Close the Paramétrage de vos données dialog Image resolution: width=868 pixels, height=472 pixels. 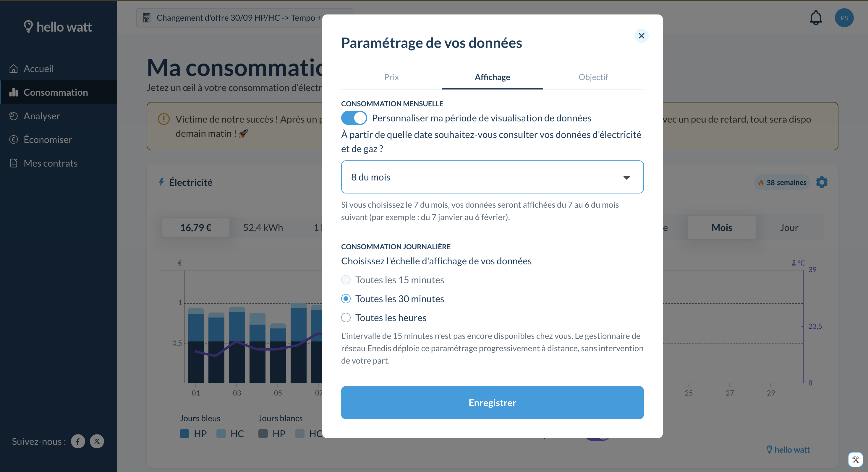click(641, 36)
